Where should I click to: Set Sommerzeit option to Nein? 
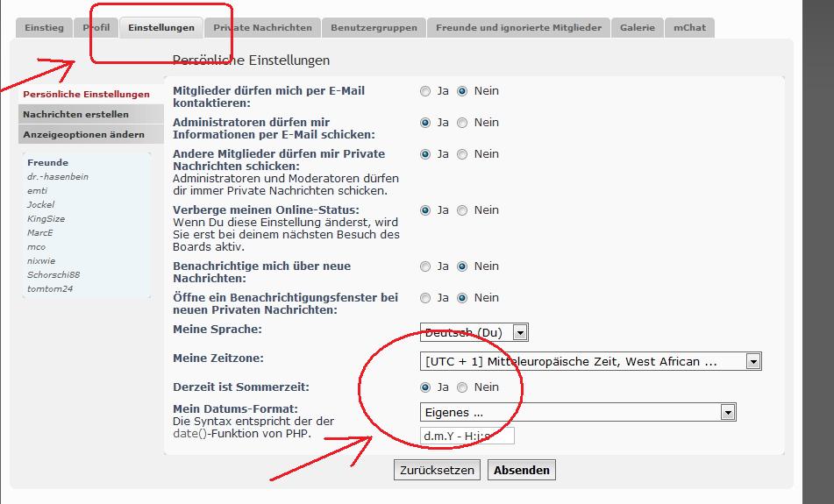pyautogui.click(x=462, y=387)
